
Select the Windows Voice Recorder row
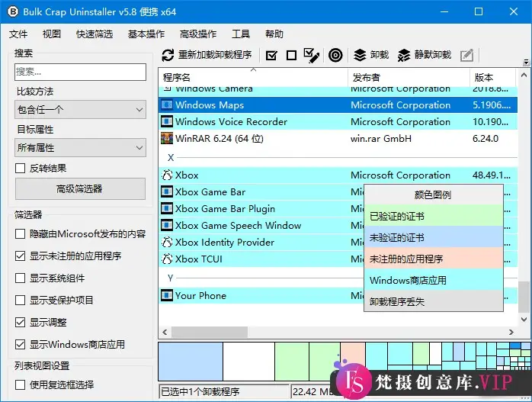click(x=338, y=121)
